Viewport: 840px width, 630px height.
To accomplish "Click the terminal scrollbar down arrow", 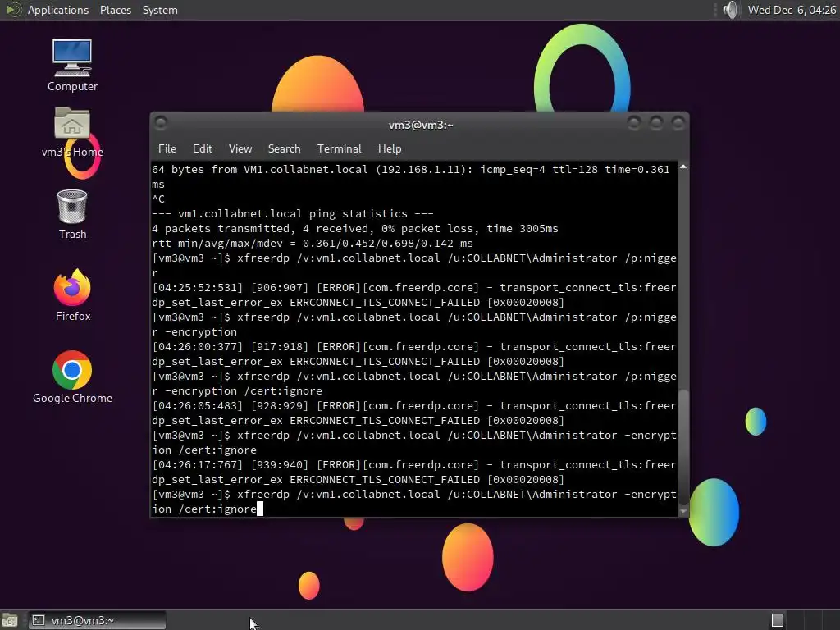I will (x=683, y=511).
